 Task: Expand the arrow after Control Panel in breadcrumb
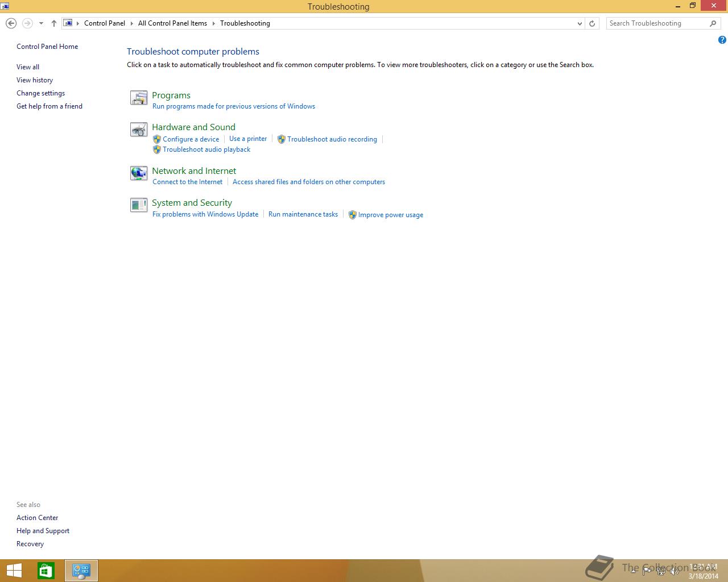(x=132, y=23)
